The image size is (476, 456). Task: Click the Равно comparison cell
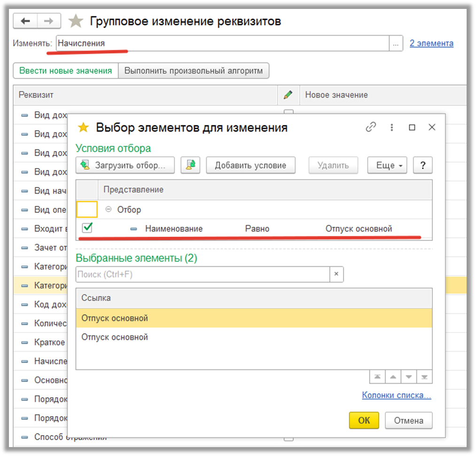(257, 228)
